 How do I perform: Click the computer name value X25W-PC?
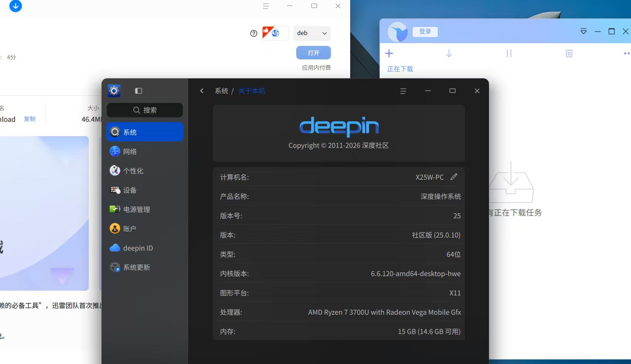[x=430, y=177]
